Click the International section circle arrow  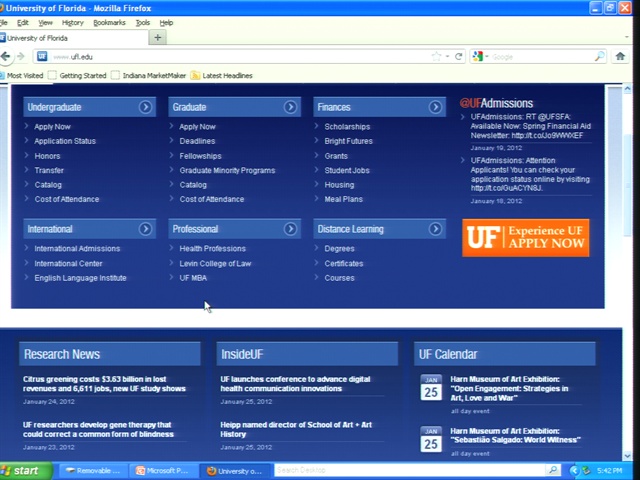(x=145, y=229)
